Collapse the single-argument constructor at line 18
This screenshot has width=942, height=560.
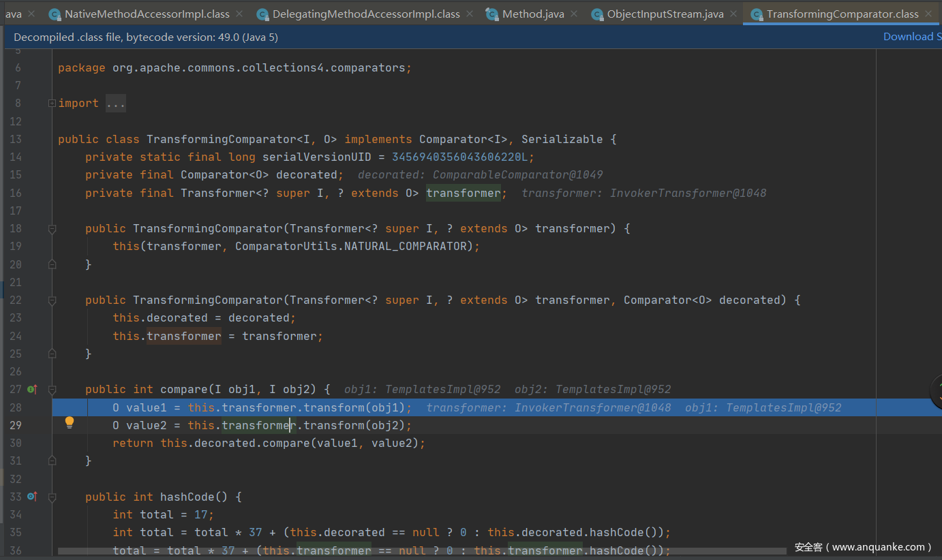point(52,229)
